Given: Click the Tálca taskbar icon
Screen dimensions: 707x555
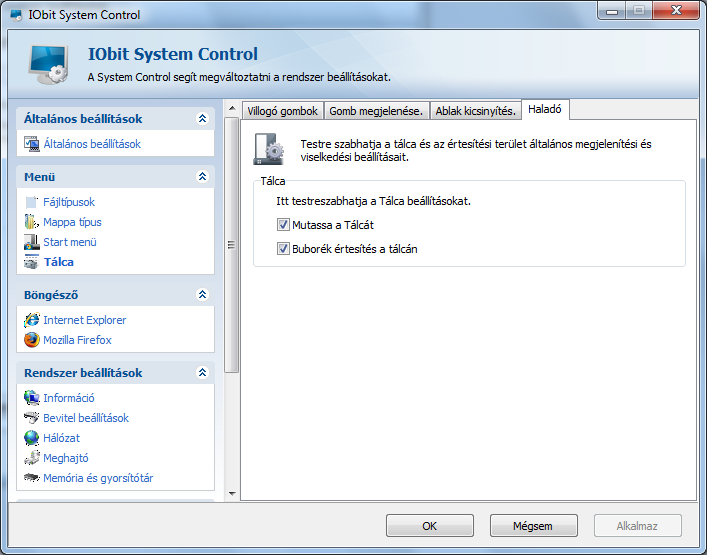Looking at the screenshot, I should coord(32,262).
